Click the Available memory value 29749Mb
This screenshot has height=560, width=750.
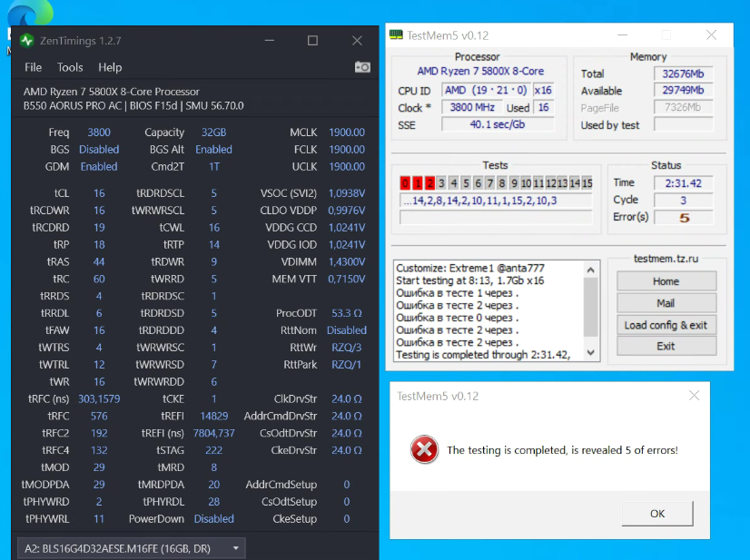point(683,91)
